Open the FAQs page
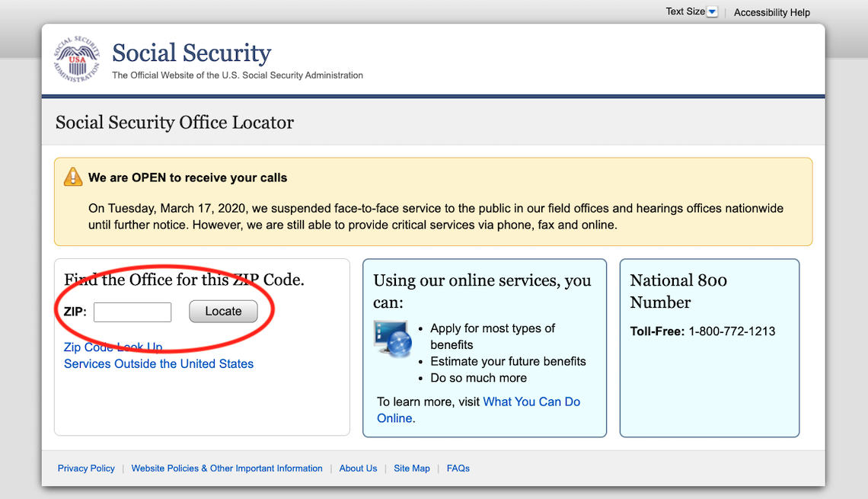The height and width of the screenshot is (499, 868). (x=458, y=468)
